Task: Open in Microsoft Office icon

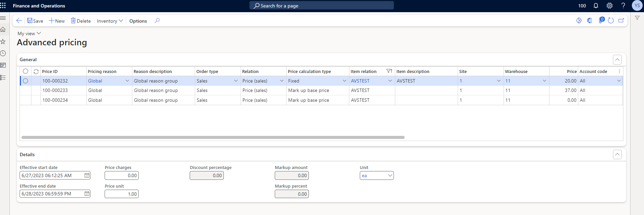Action: 590,21
